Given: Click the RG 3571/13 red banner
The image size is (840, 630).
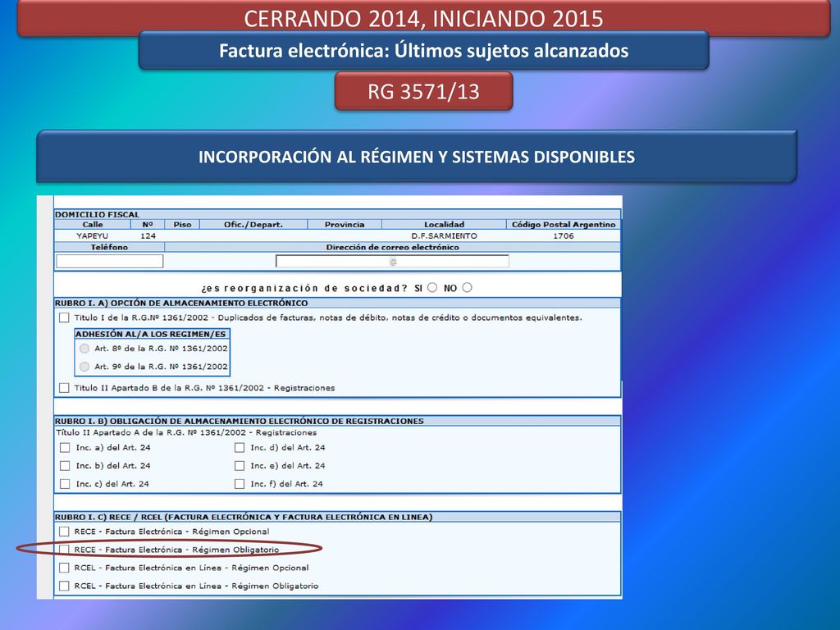Looking at the screenshot, I should [423, 91].
